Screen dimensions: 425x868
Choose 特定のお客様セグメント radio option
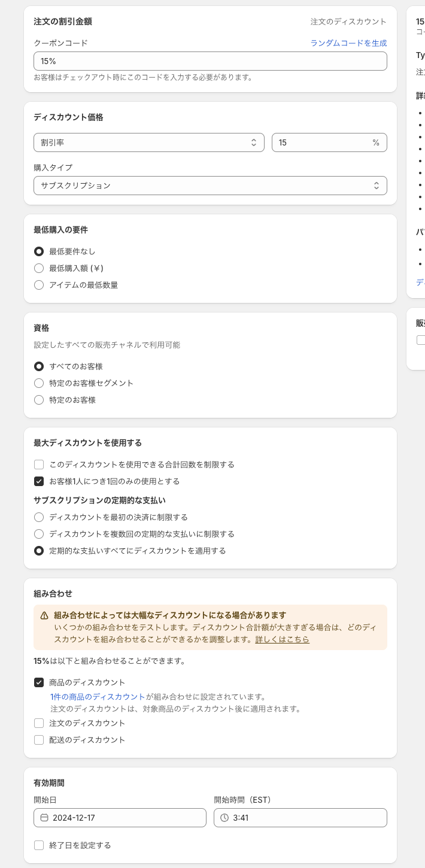point(39,383)
